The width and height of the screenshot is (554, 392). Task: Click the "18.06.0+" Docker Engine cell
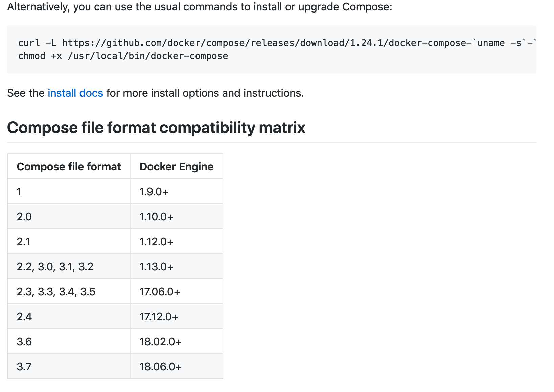pyautogui.click(x=160, y=367)
